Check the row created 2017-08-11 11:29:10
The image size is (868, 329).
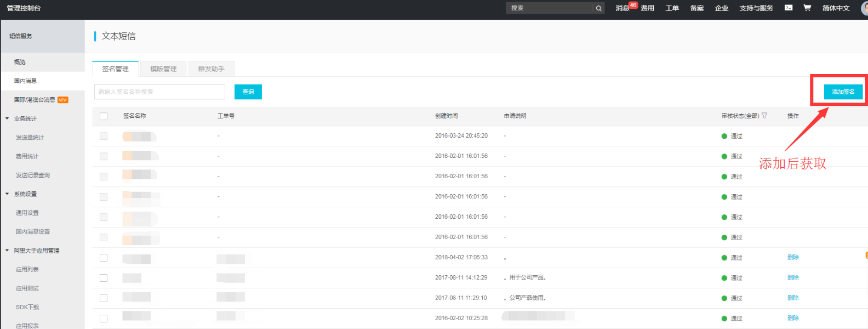104,298
